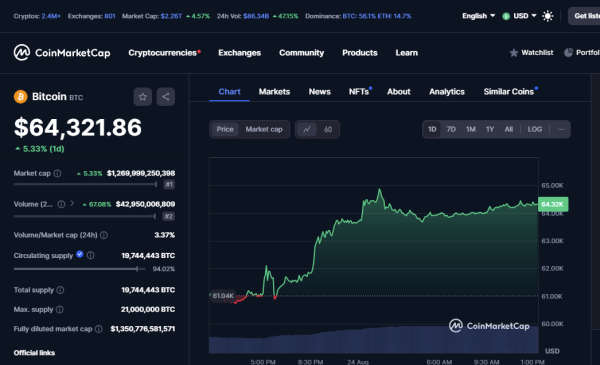Set chart range to 1Y
Screen dimensions: 600x365
point(490,129)
